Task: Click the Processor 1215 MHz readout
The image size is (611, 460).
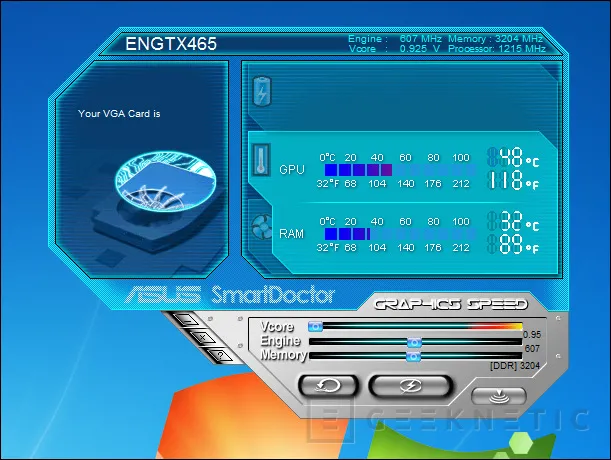Action: tap(497, 49)
